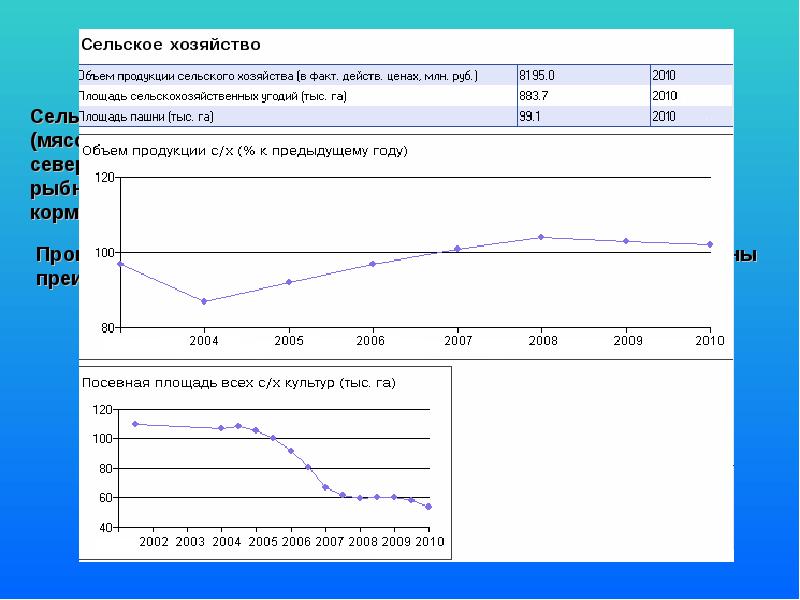Click the 40 y-axis label on sown area chart
This screenshot has height=600, width=800.
[x=103, y=527]
